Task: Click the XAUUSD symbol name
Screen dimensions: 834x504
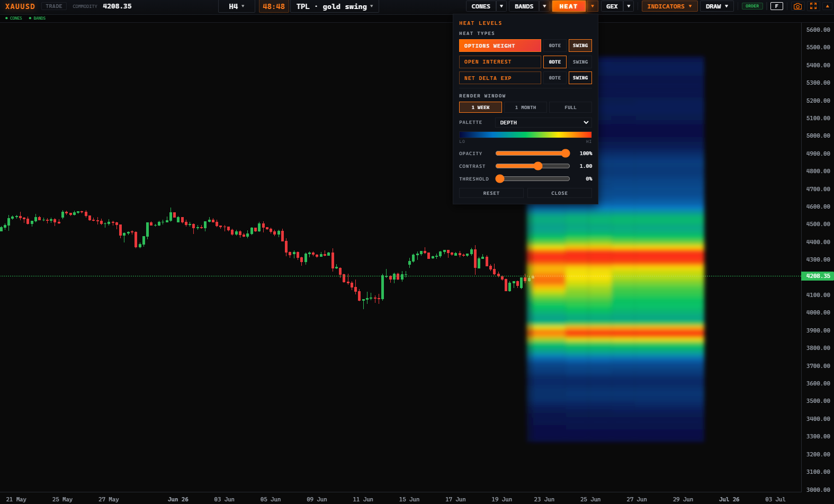Action: click(20, 6)
